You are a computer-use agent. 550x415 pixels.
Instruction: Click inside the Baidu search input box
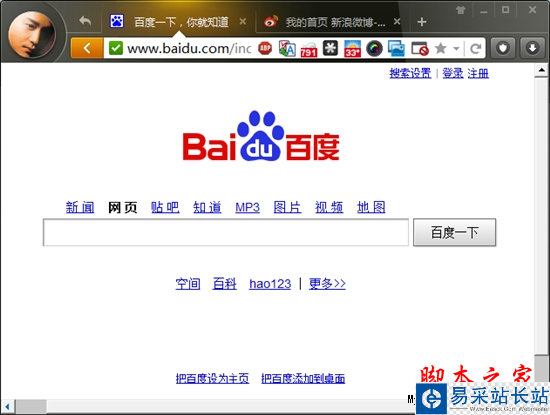point(226,232)
